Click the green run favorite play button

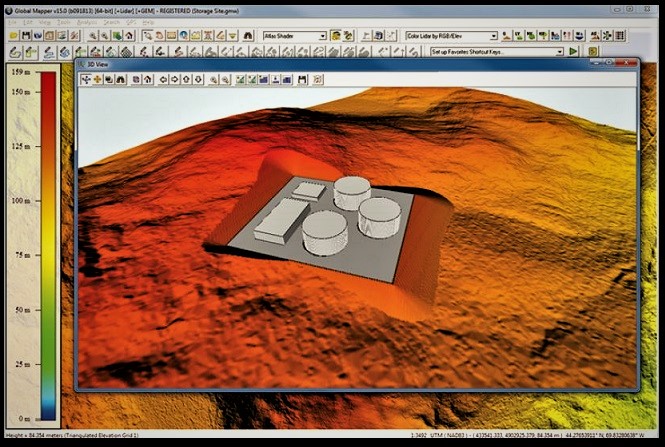point(573,52)
